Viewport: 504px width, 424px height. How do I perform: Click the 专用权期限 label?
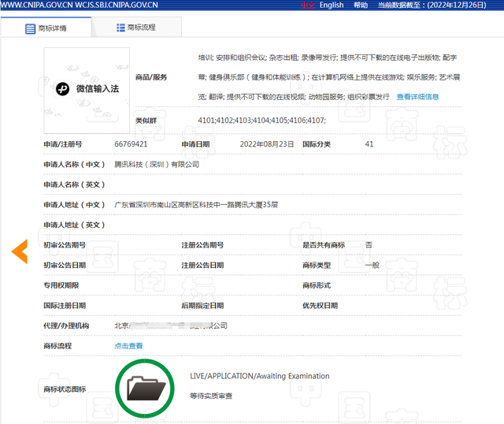(61, 285)
